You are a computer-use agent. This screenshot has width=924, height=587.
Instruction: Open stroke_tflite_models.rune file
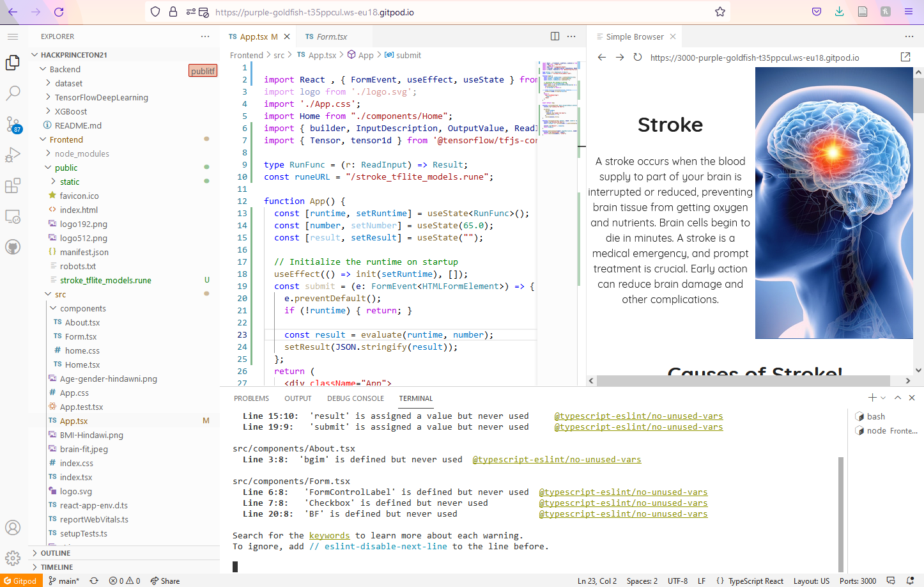click(x=105, y=280)
